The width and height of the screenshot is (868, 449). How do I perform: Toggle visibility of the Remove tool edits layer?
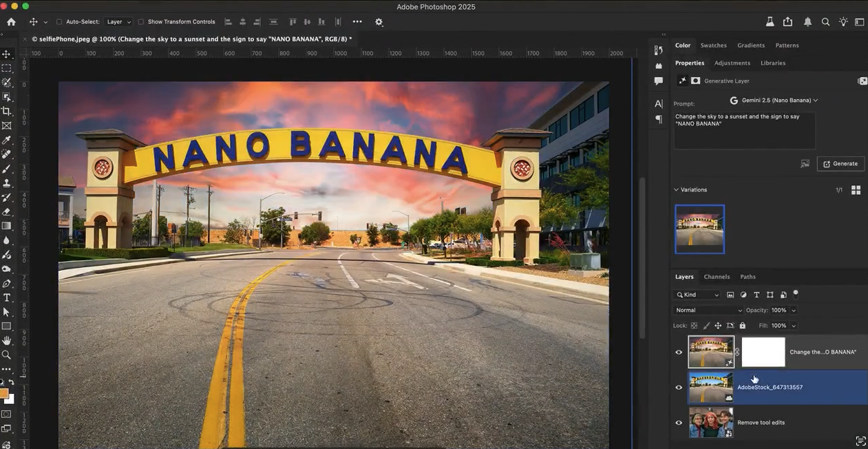tap(679, 422)
